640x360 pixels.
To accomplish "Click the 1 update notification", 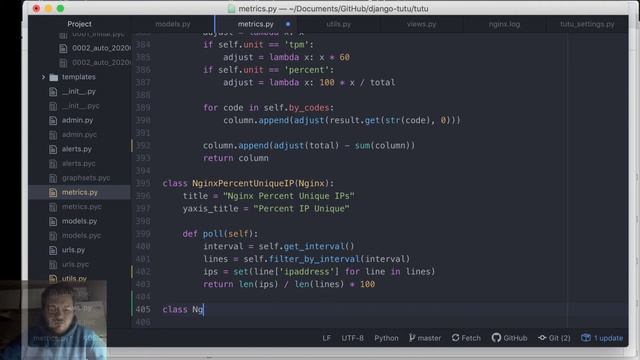I will pos(602,338).
